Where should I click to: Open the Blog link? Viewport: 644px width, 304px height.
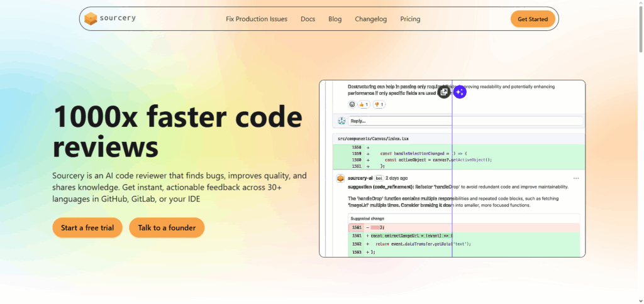(x=335, y=19)
